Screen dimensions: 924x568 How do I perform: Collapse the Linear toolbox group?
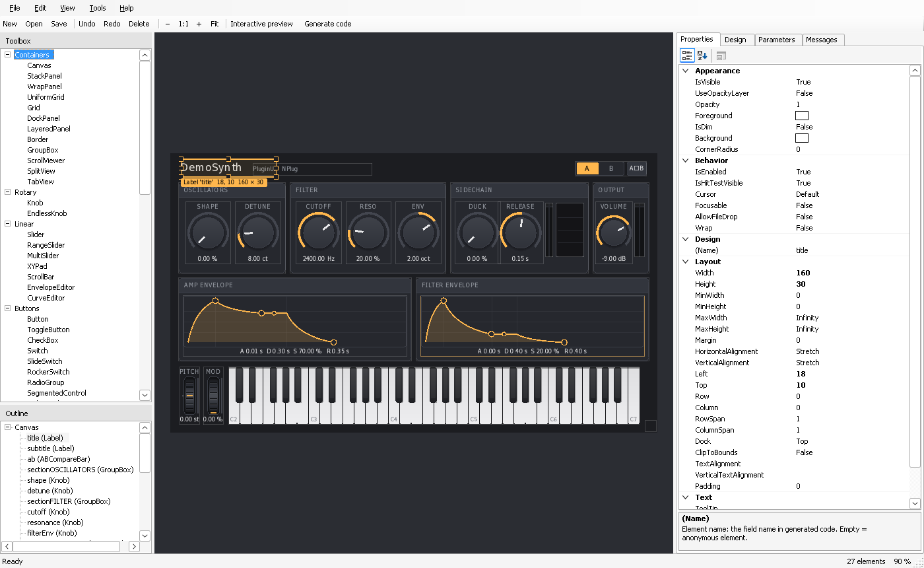[8, 224]
